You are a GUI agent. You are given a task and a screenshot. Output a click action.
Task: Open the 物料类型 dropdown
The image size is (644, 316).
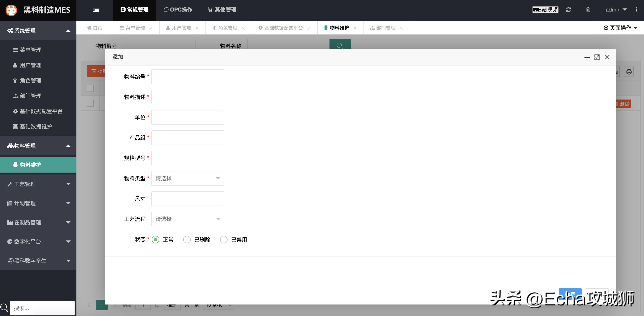coord(188,178)
